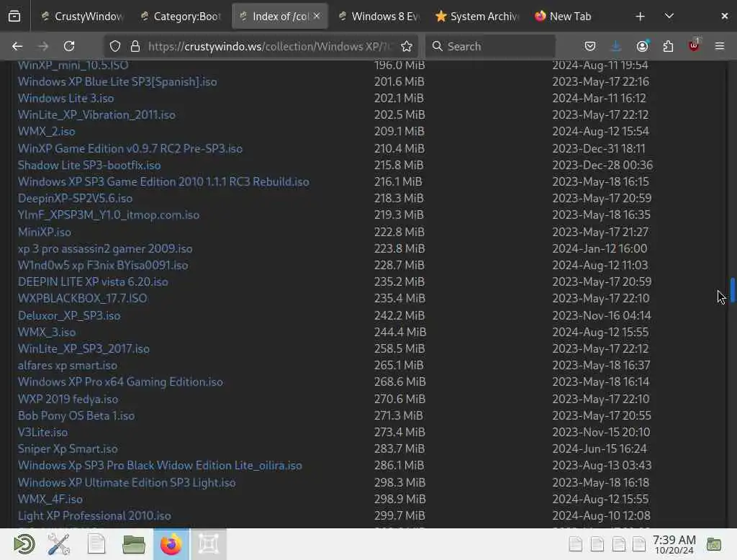Open Firefox View from the tab strip
The height and width of the screenshot is (560, 737).
point(14,17)
